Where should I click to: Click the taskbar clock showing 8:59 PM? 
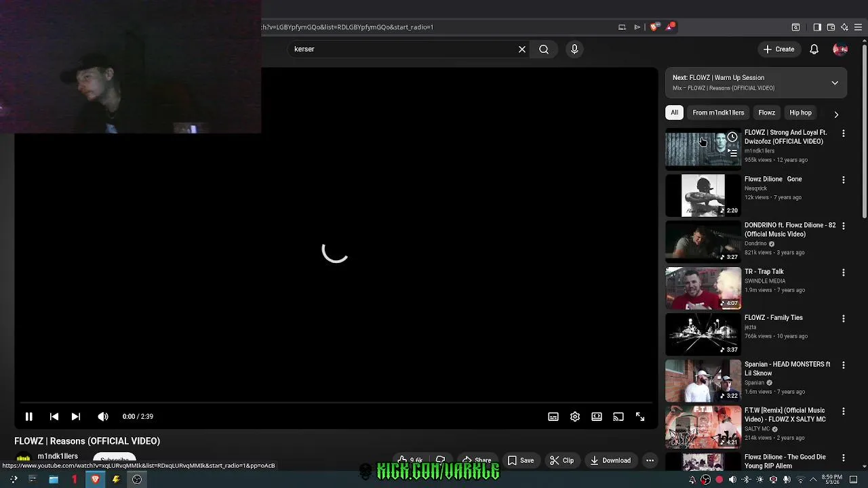832,479
